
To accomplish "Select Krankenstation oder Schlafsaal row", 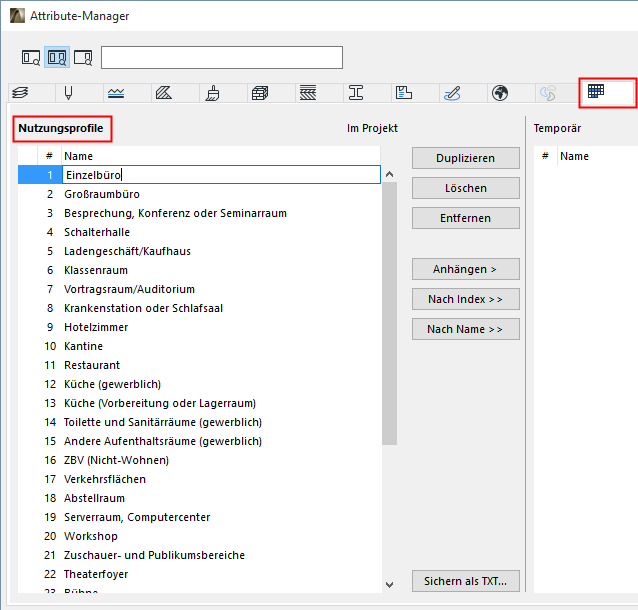I will (199, 308).
